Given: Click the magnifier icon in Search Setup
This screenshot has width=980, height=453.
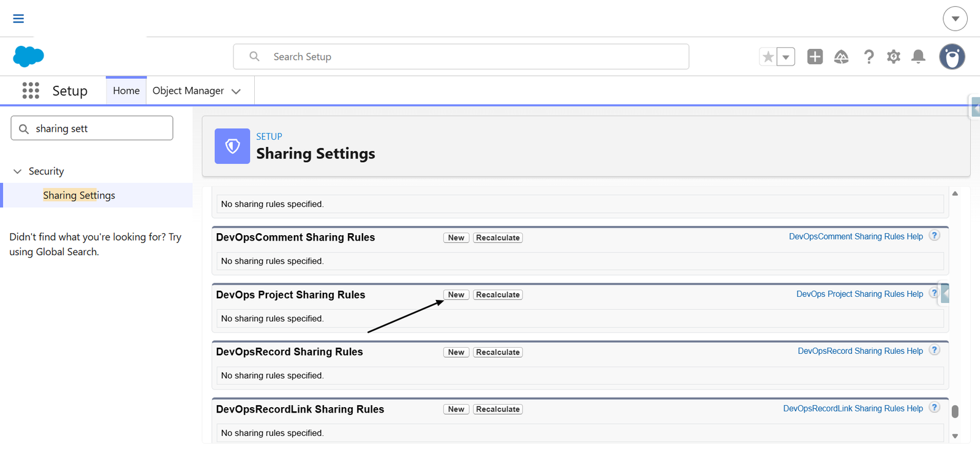Looking at the screenshot, I should coord(254,56).
